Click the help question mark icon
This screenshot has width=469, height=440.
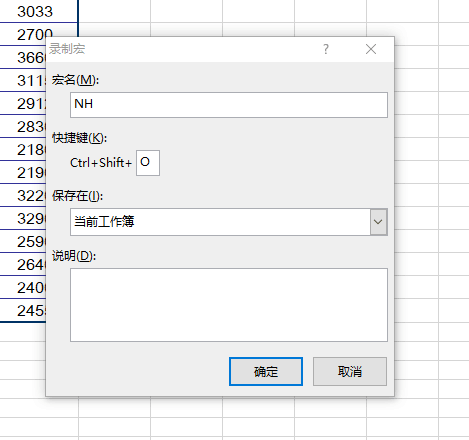(x=326, y=49)
